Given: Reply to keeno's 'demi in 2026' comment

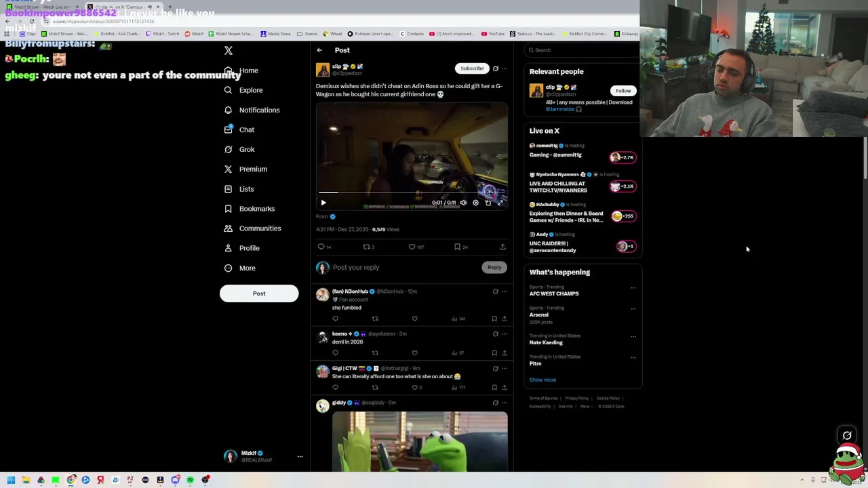Looking at the screenshot, I should click(335, 353).
